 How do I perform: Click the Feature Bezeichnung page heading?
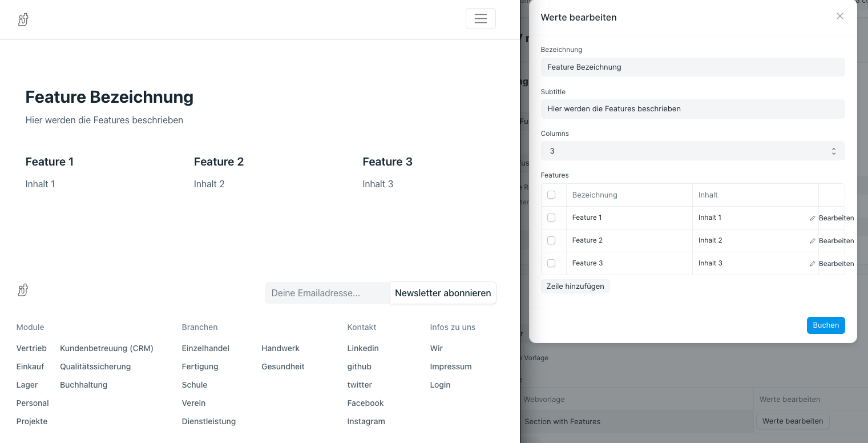(x=110, y=97)
